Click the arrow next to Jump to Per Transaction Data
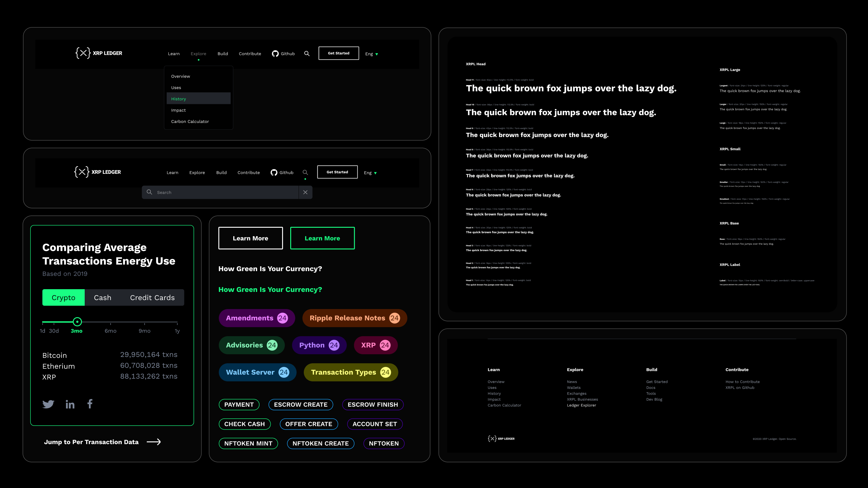868x488 pixels. 154,442
